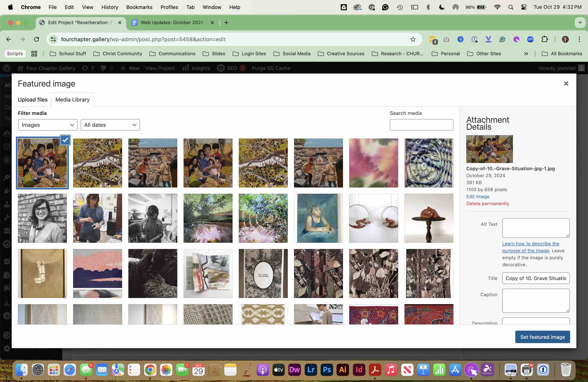Open the Bookmarks menu in the menu bar
The height and width of the screenshot is (382, 588).
click(139, 7)
